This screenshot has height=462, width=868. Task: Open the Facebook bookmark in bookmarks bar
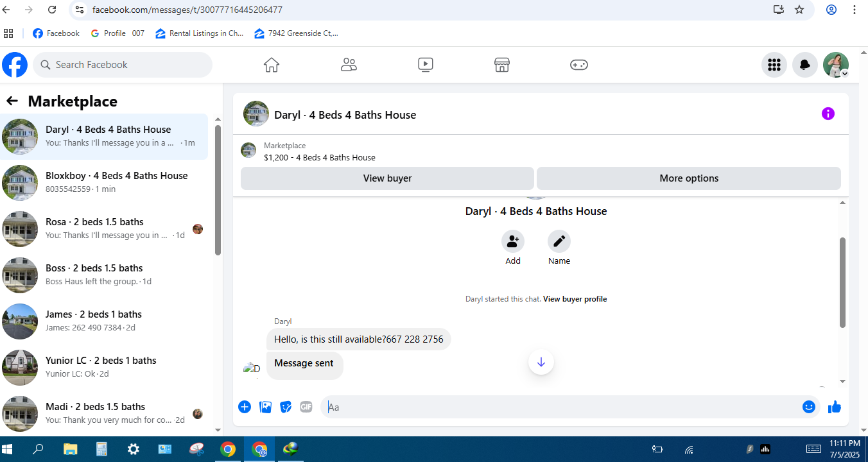(x=56, y=33)
